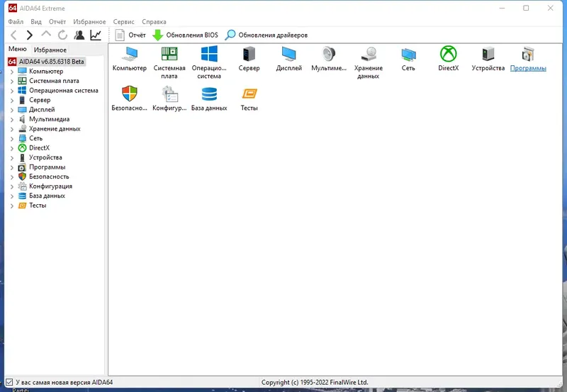Go forward with the right arrow toolbar button
The height and width of the screenshot is (392, 567).
click(x=29, y=35)
